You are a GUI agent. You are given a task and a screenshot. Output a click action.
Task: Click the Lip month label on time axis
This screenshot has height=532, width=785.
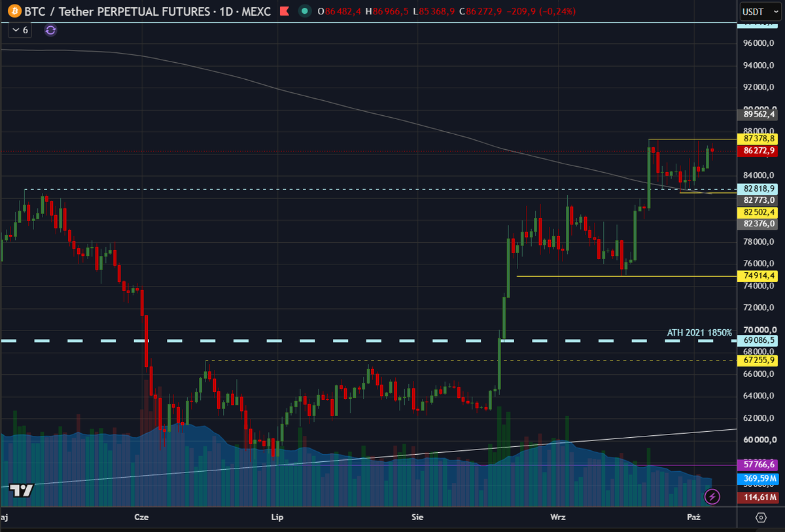tap(277, 517)
